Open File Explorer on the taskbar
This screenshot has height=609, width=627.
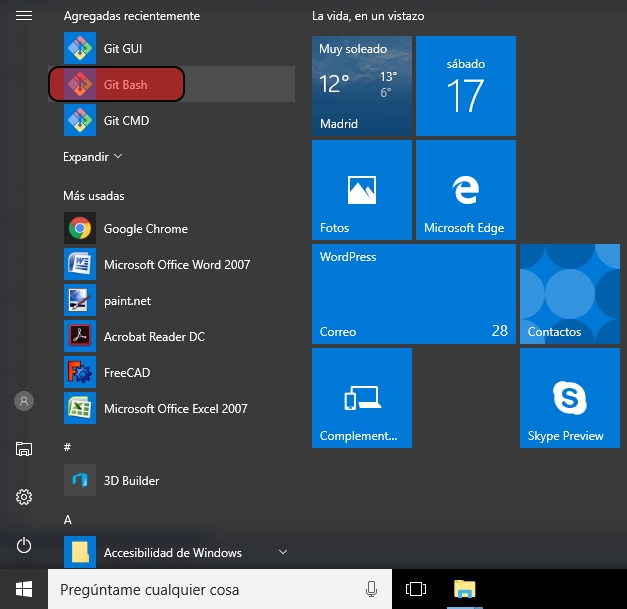(465, 589)
